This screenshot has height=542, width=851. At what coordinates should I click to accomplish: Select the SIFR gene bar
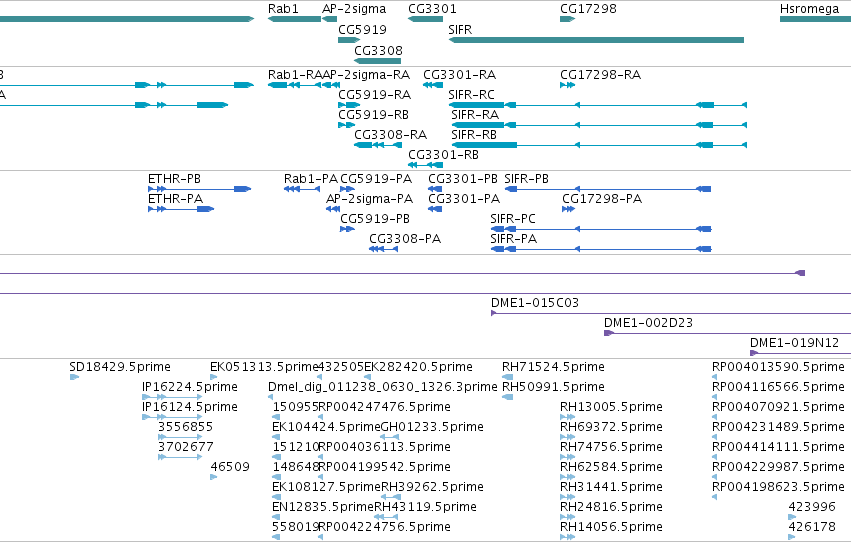pyautogui.click(x=596, y=40)
